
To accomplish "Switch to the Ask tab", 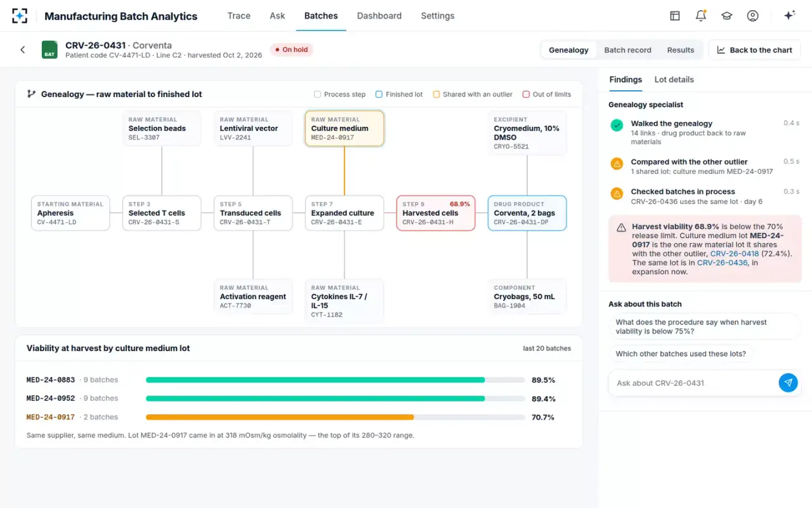I will tap(277, 16).
